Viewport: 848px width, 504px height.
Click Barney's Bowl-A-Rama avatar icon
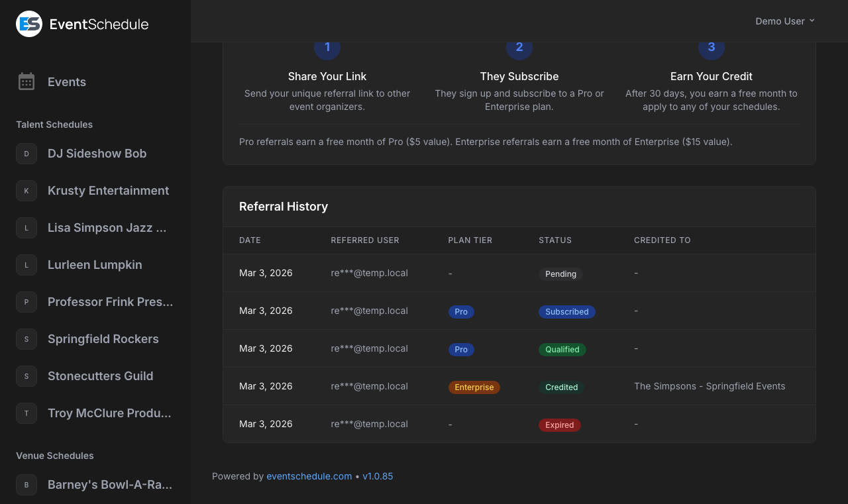point(26,485)
